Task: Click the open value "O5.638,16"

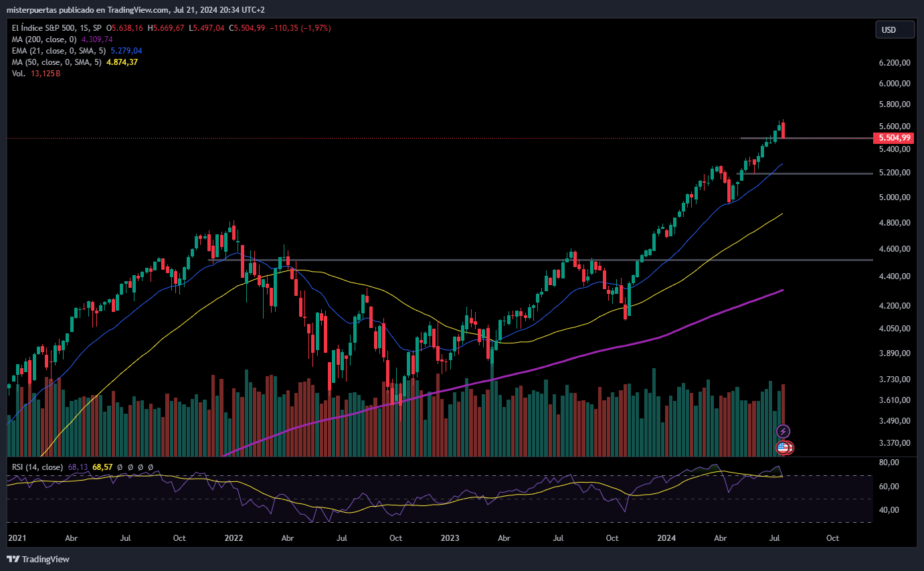Action: click(126, 28)
